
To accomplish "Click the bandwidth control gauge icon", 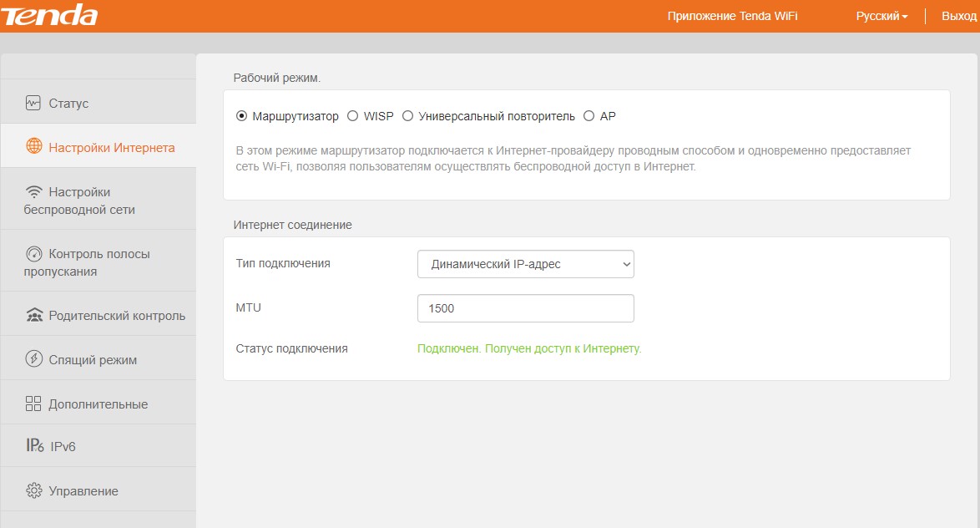I will point(33,253).
